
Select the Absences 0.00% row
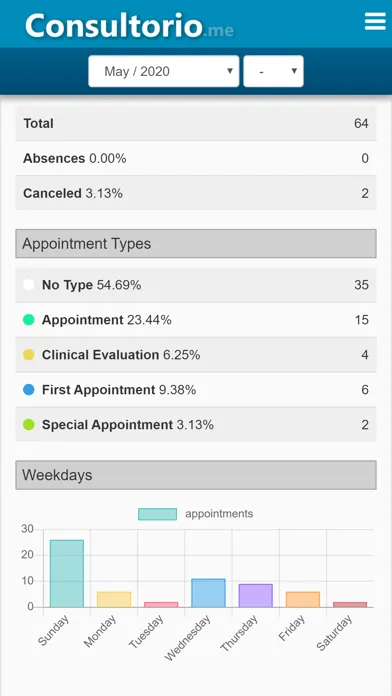click(x=196, y=158)
